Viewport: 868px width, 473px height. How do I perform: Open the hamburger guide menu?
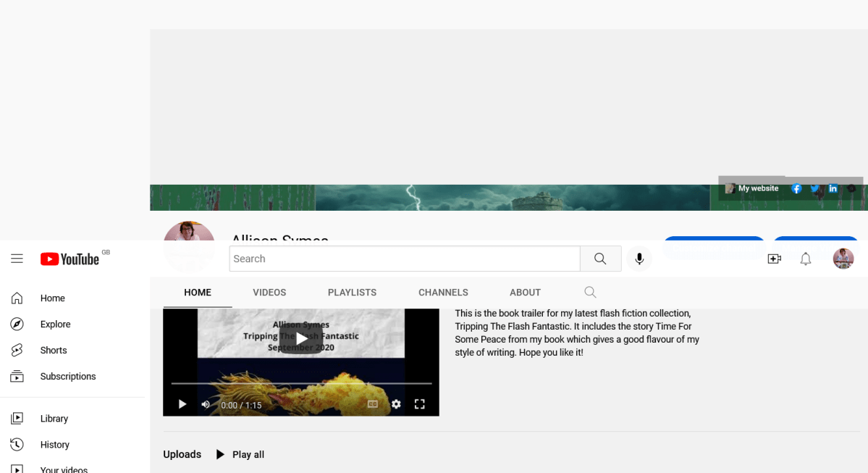(17, 259)
